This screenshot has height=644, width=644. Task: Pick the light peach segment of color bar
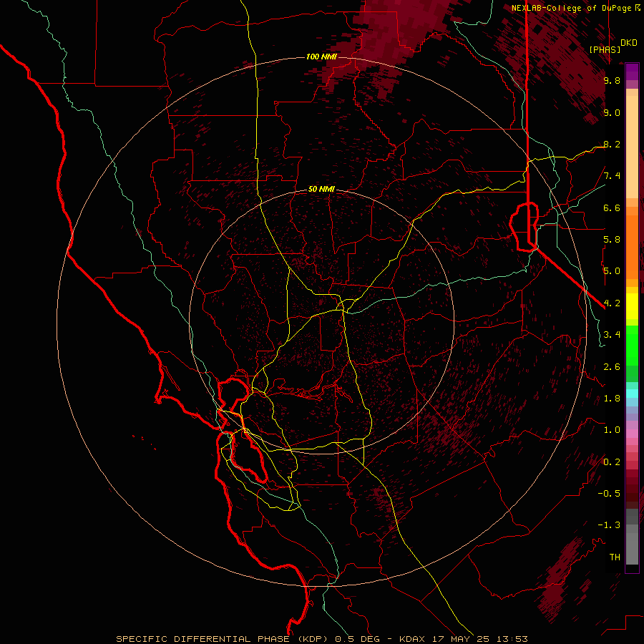point(632,147)
